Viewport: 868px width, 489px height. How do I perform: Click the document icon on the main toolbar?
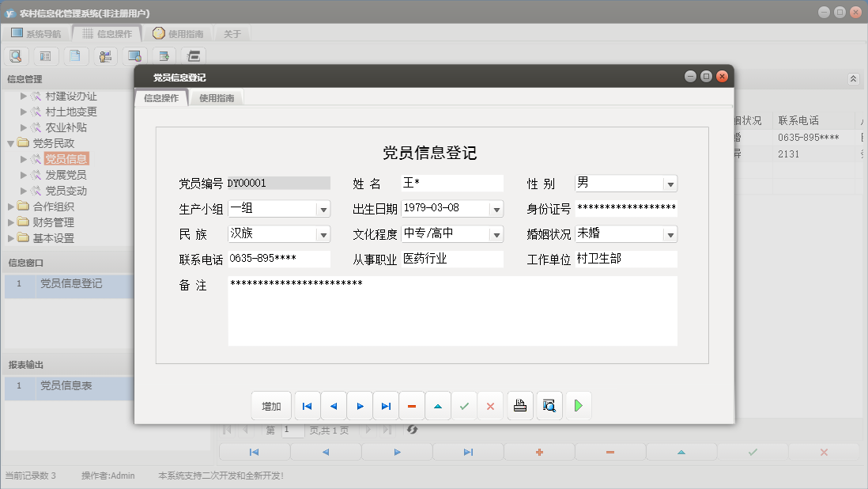click(75, 55)
